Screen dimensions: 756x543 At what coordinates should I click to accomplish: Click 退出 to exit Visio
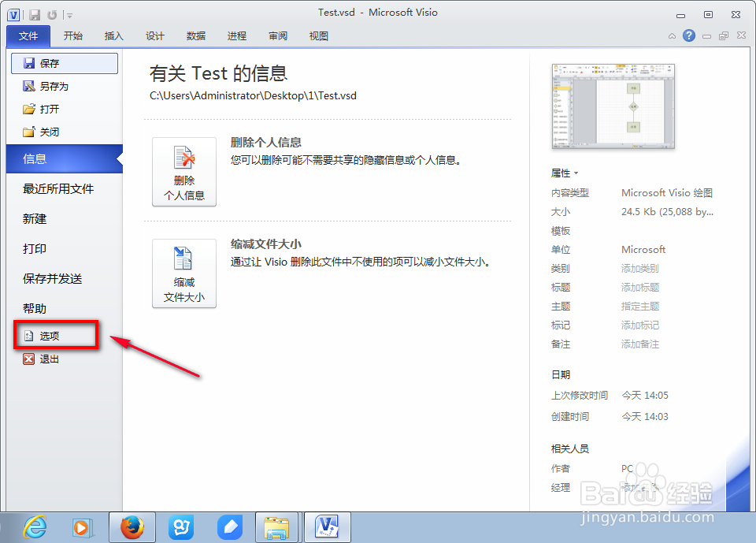[65, 359]
